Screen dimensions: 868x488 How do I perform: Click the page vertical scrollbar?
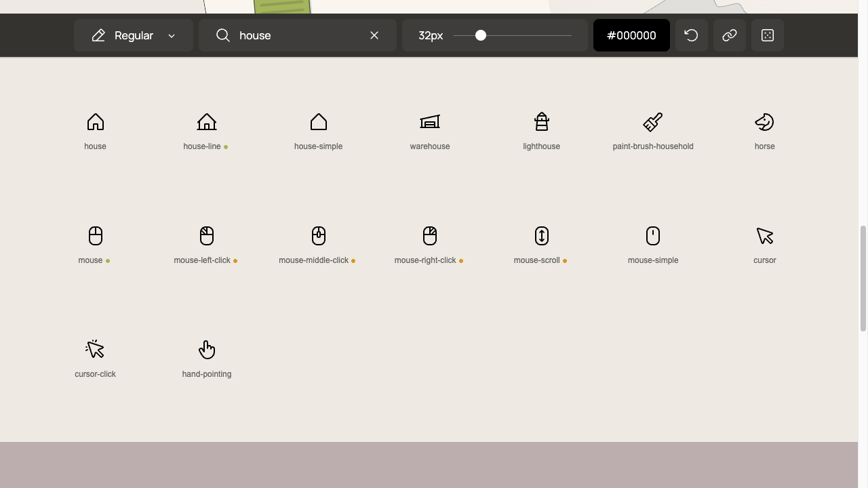[x=863, y=279]
